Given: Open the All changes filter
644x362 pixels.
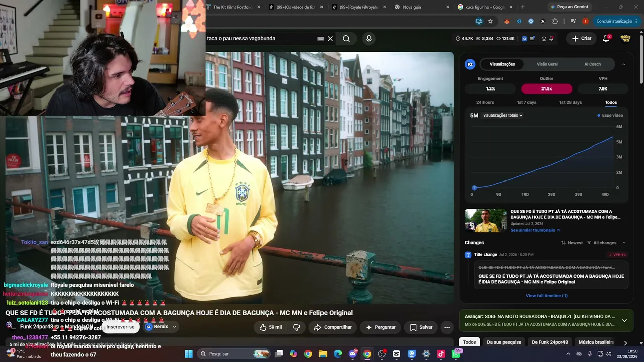Looking at the screenshot, I should pyautogui.click(x=602, y=243).
